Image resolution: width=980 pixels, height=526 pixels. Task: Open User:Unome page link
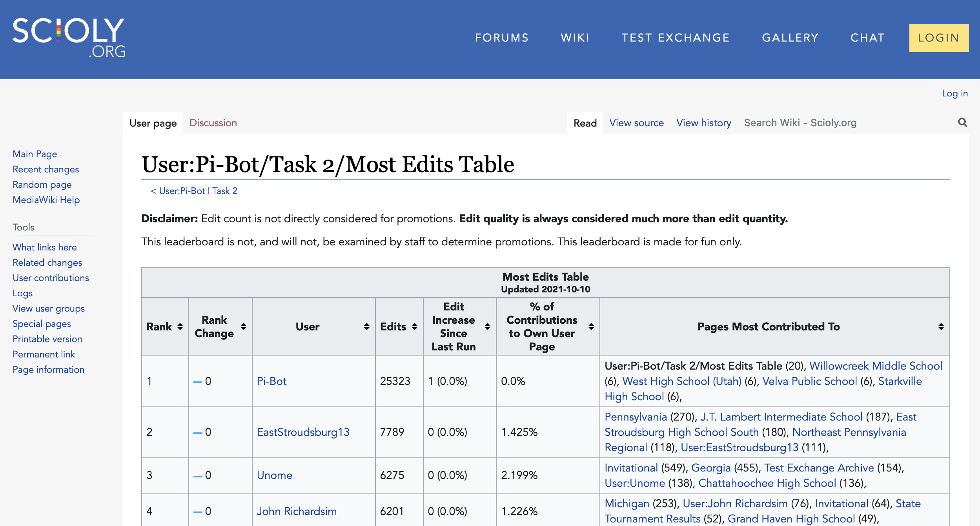click(635, 483)
